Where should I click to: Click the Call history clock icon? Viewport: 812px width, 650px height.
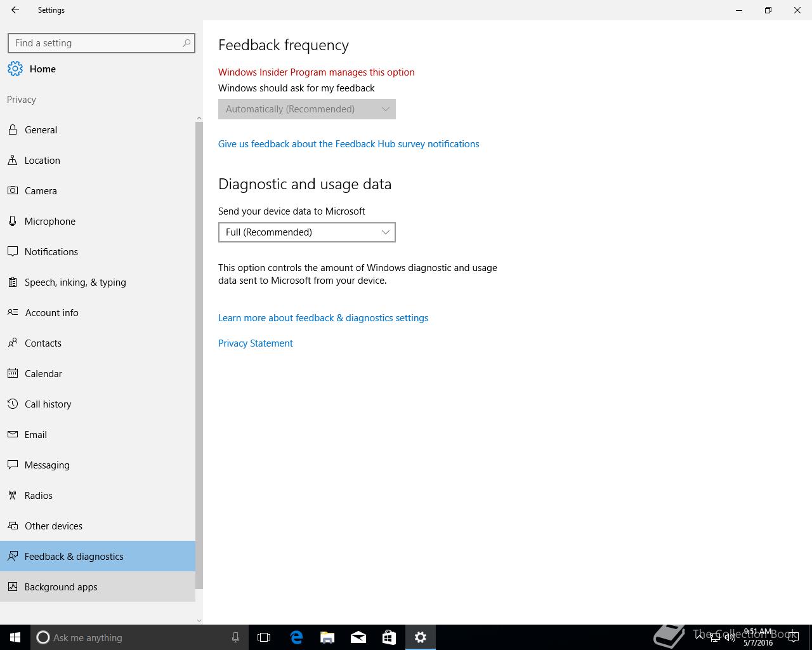13,404
